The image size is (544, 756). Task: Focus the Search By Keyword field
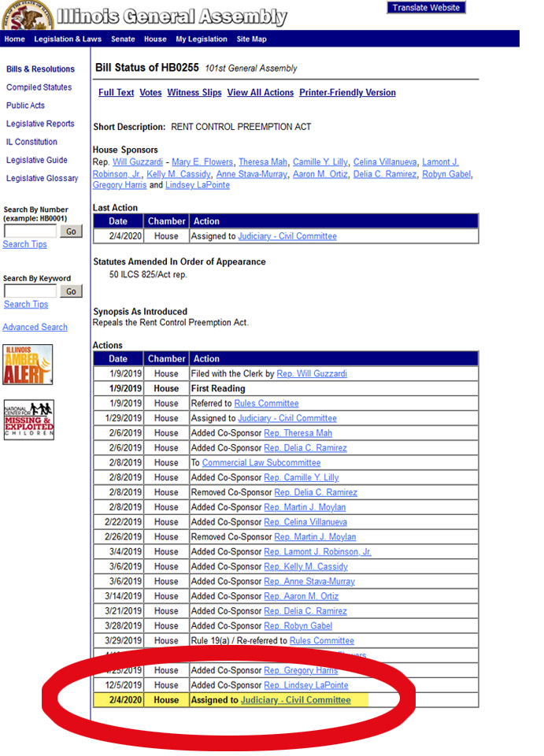click(x=31, y=291)
